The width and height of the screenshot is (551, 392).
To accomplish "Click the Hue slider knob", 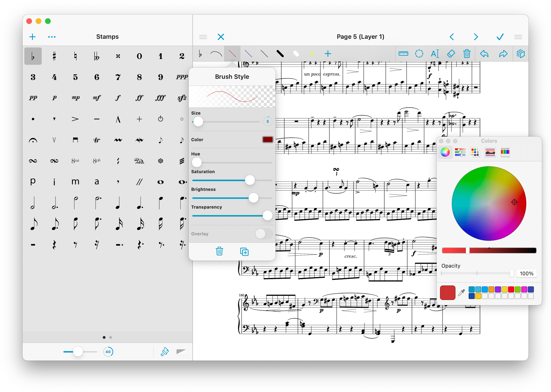I will pyautogui.click(x=197, y=162).
